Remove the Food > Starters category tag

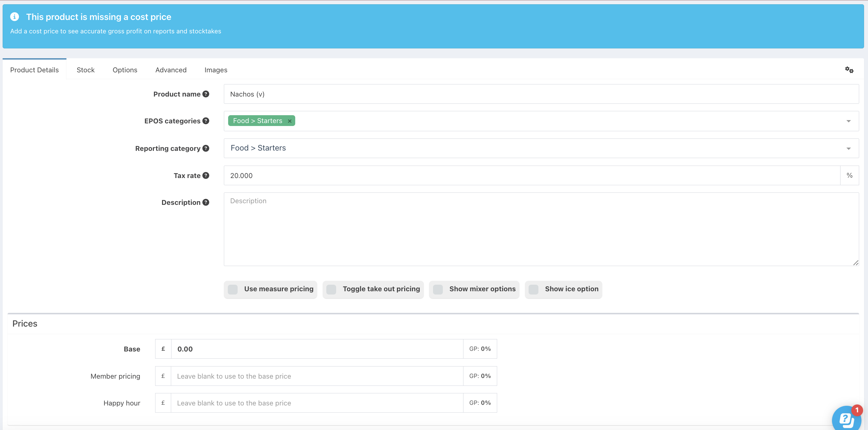click(289, 121)
